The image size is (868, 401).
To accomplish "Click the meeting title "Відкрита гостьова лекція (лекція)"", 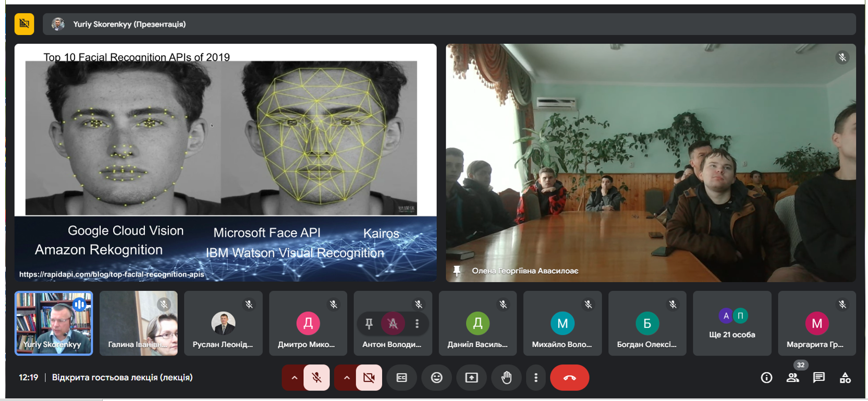I will coord(122,378).
